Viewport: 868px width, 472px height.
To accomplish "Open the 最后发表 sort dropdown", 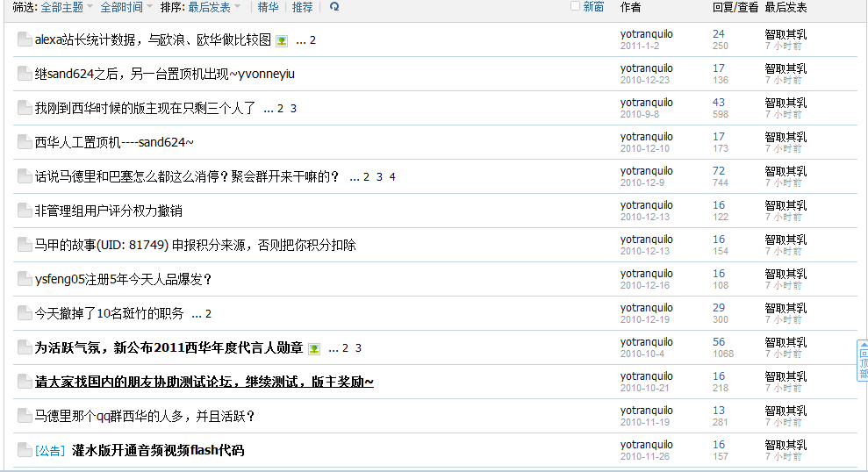I will coord(214,7).
